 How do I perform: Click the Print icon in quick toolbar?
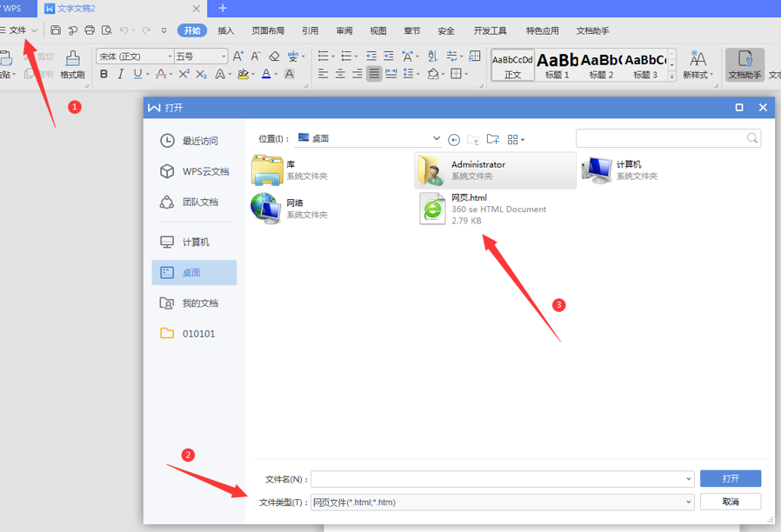(90, 30)
